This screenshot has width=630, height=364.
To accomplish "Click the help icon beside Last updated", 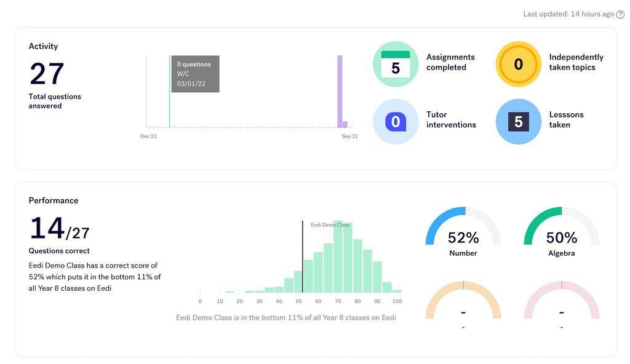I will coord(620,14).
